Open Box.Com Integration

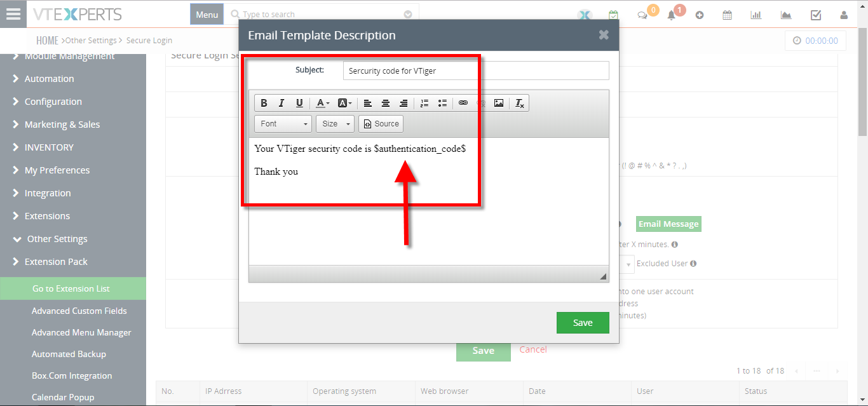click(73, 376)
